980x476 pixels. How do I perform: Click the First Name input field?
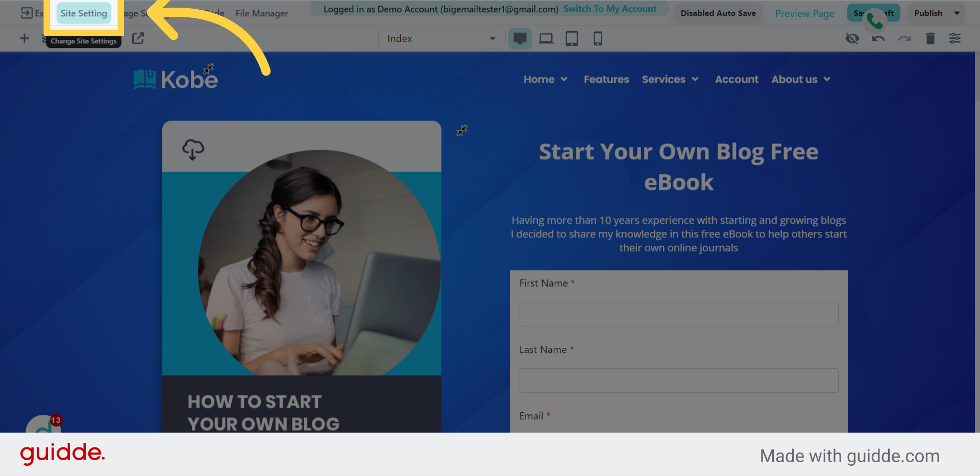679,314
